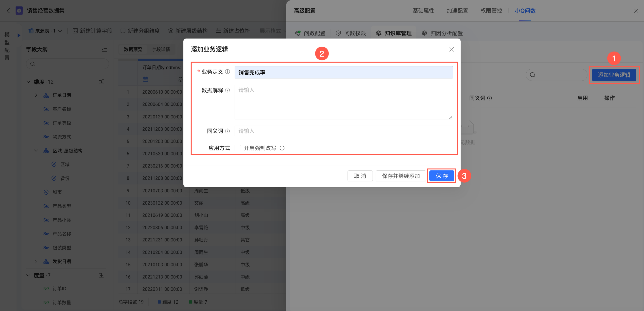Image resolution: width=644 pixels, height=311 pixels.
Task: Click the 保存 button
Action: coord(441,176)
